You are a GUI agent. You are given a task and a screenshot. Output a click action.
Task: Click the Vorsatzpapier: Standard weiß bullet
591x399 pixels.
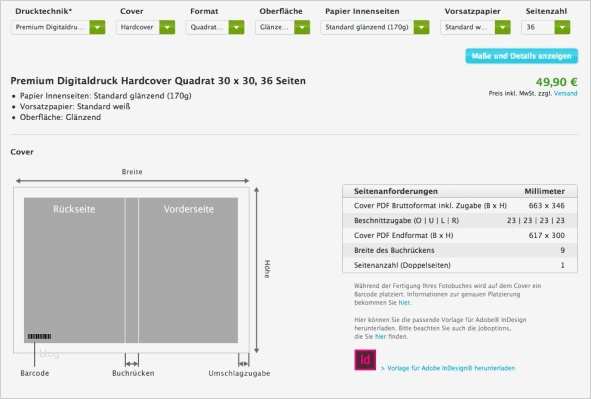pyautogui.click(x=75, y=107)
